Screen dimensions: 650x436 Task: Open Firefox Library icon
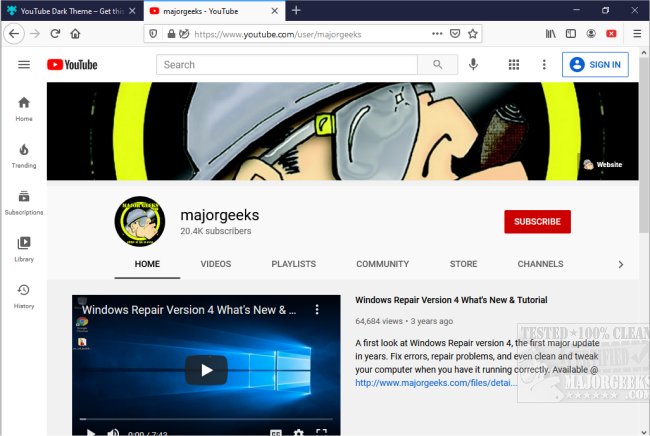(551, 34)
